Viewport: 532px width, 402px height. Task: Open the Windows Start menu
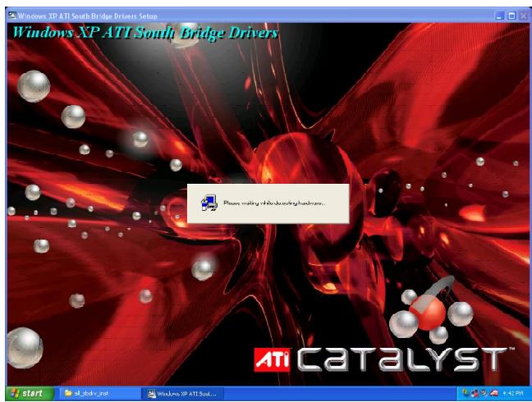30,393
